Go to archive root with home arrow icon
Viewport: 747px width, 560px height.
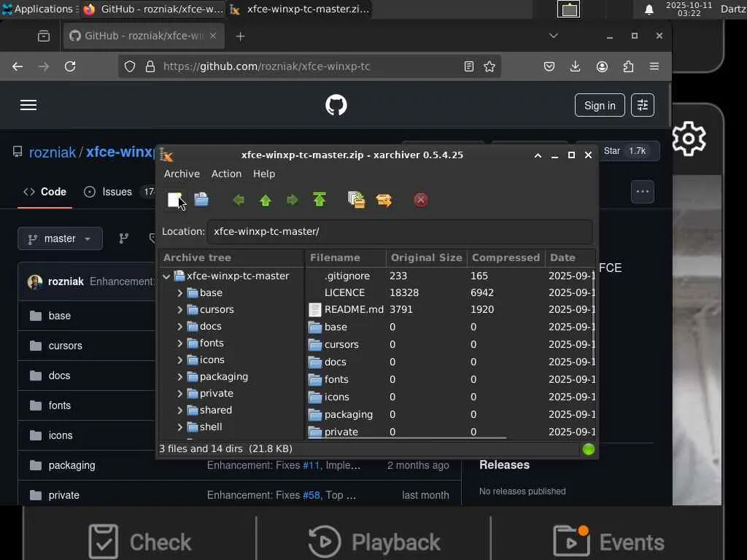[x=320, y=200]
